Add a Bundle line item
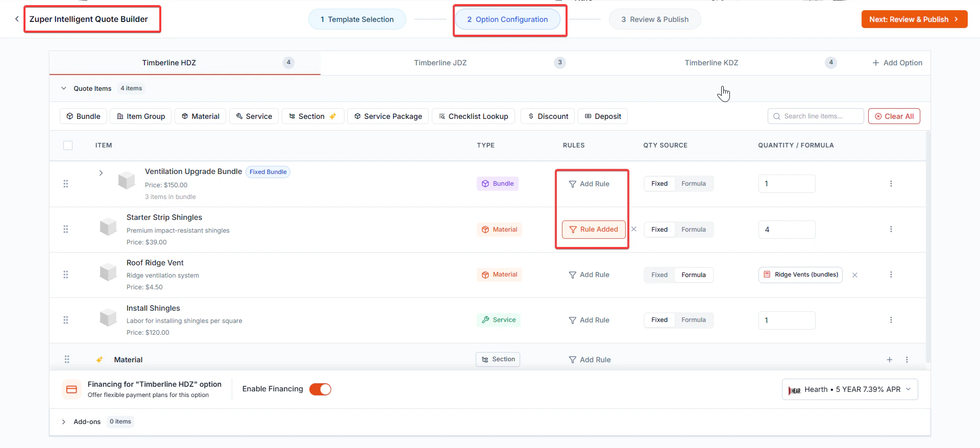Viewport: 980px width, 448px height. 83,116
